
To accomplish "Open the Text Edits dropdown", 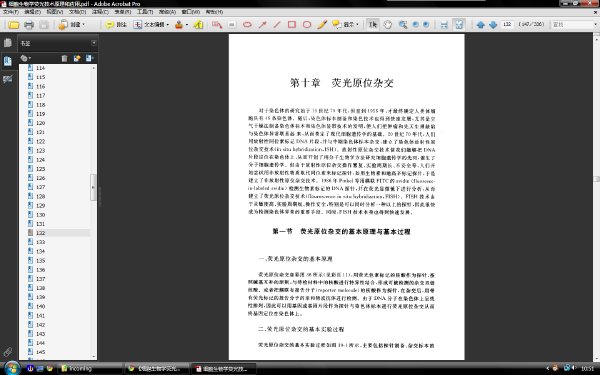I will [151, 25].
